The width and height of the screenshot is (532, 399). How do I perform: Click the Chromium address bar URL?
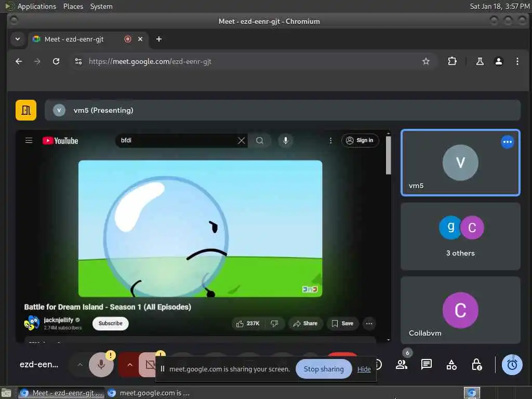pos(150,61)
